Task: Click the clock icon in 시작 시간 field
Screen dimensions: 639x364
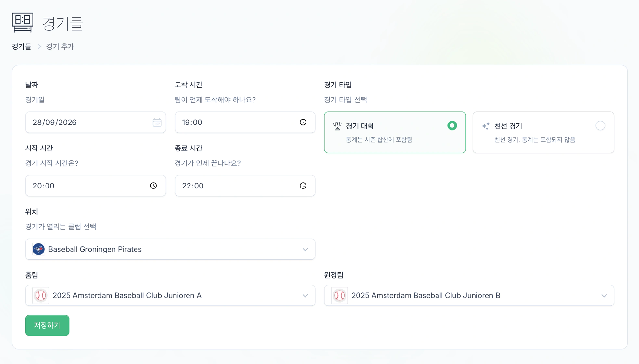Action: (x=153, y=186)
